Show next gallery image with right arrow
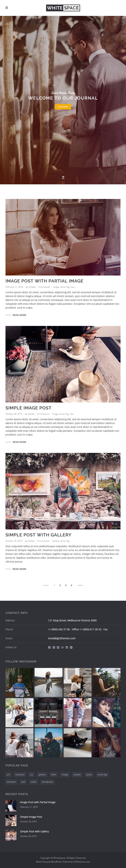This screenshot has width=126, height=868. (110, 491)
